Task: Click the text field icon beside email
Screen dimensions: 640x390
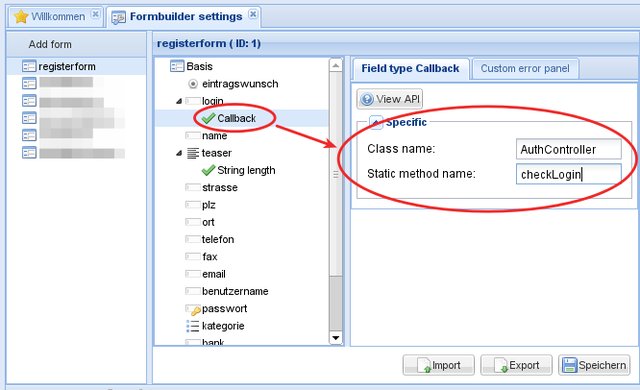Action: tap(193, 274)
